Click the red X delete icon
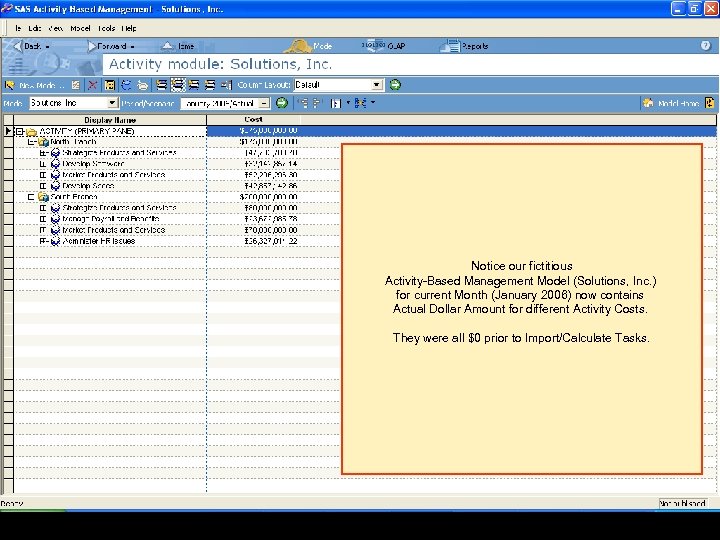This screenshot has width=720, height=540. tap(92, 85)
